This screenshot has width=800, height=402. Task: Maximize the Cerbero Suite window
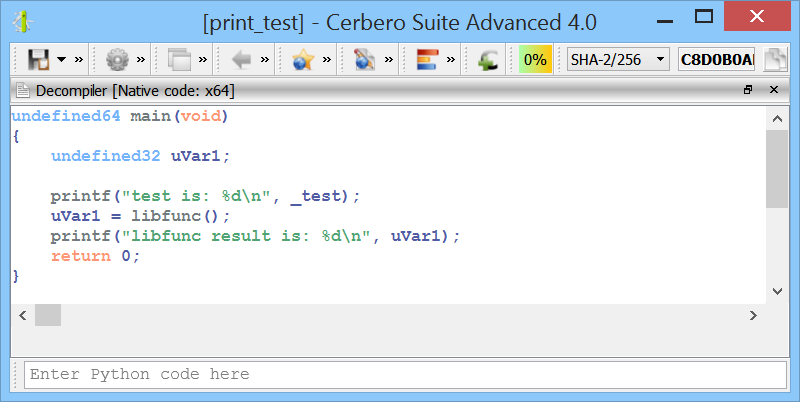click(704, 16)
